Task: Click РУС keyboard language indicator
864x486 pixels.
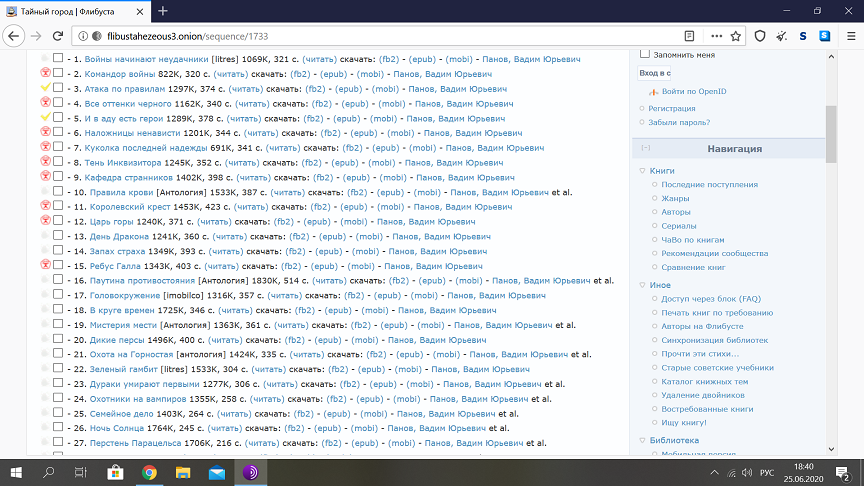Action: point(766,473)
